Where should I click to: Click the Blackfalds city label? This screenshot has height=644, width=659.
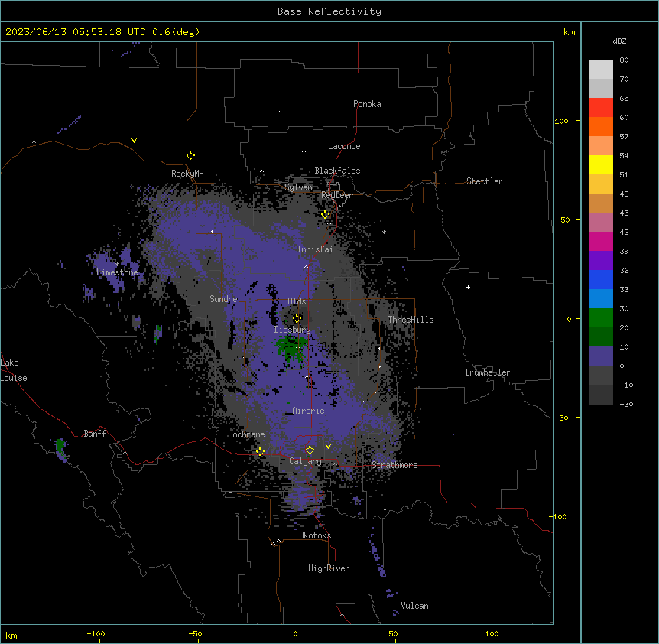point(337,171)
